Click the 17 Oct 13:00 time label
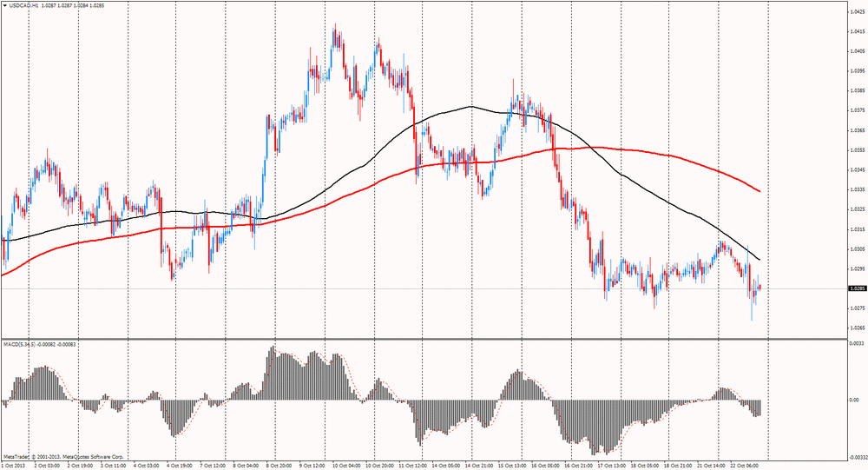This screenshot has width=868, height=470. pos(612,466)
